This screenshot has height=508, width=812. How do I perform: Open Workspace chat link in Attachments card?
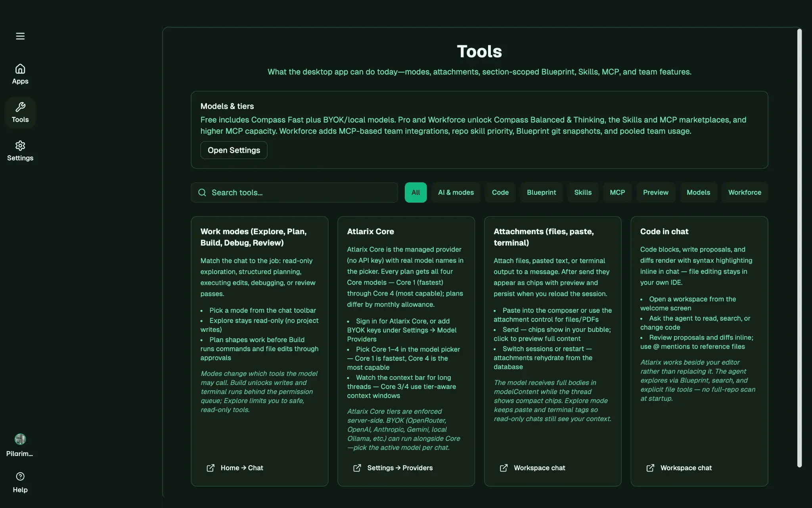pyautogui.click(x=540, y=468)
